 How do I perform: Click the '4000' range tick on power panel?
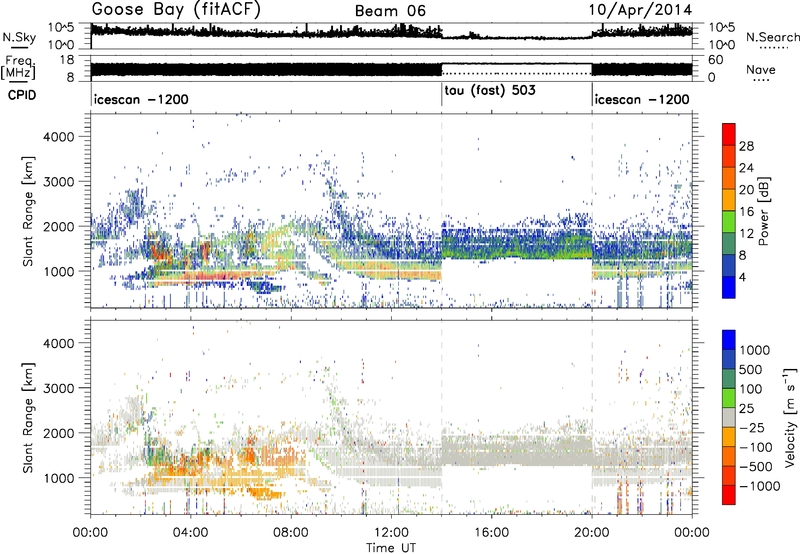tap(58, 137)
